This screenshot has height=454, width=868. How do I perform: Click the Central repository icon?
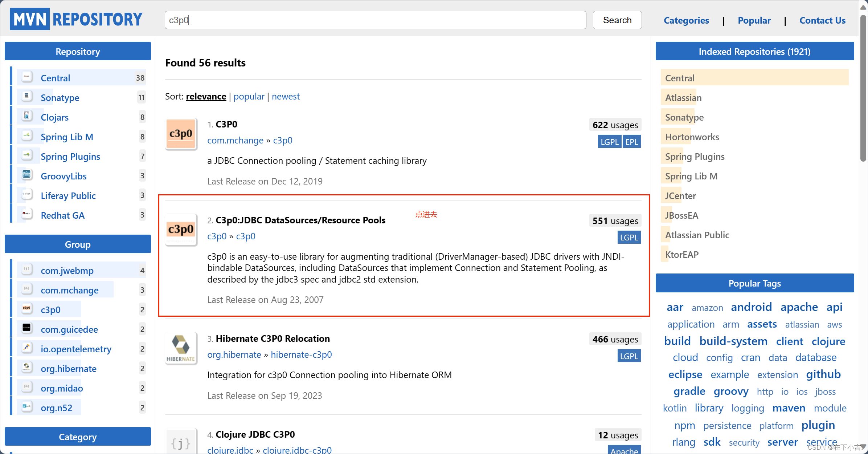[27, 77]
